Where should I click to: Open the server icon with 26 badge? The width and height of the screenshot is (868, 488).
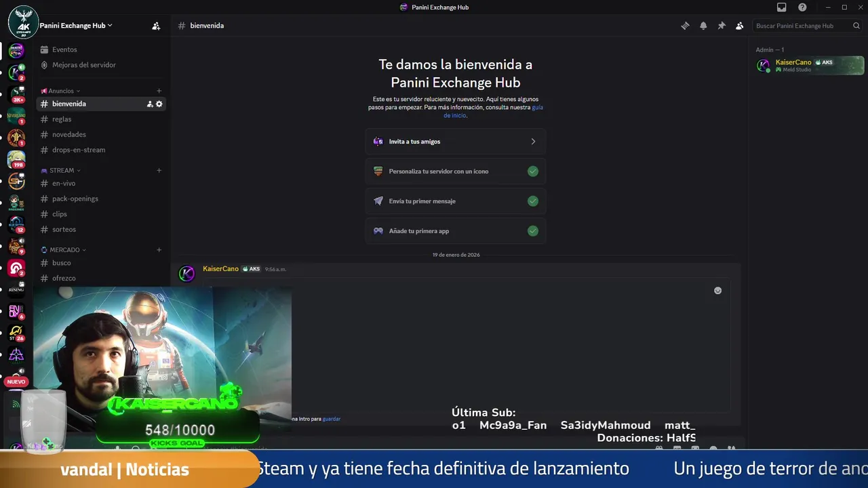pyautogui.click(x=16, y=333)
